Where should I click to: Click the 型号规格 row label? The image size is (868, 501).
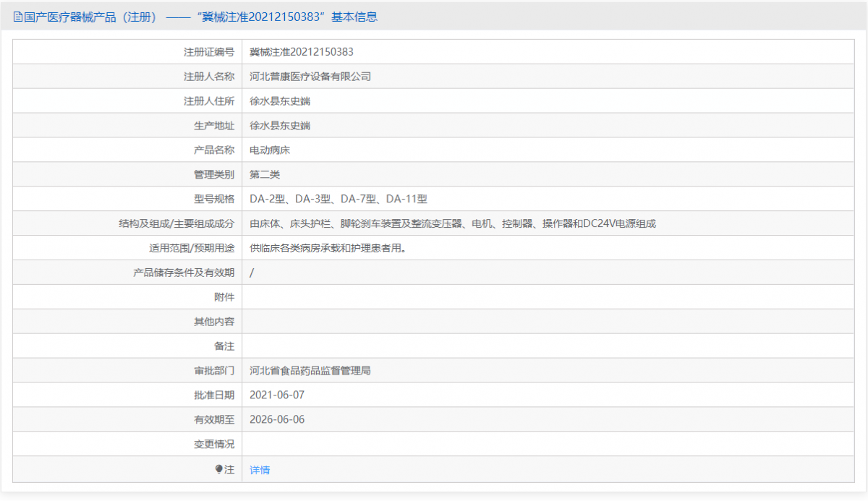(214, 200)
